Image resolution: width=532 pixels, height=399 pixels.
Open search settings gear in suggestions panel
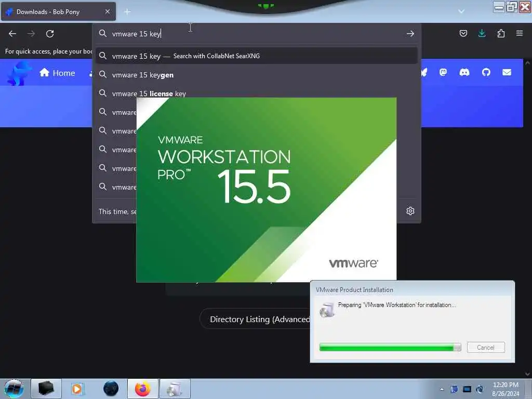point(410,211)
